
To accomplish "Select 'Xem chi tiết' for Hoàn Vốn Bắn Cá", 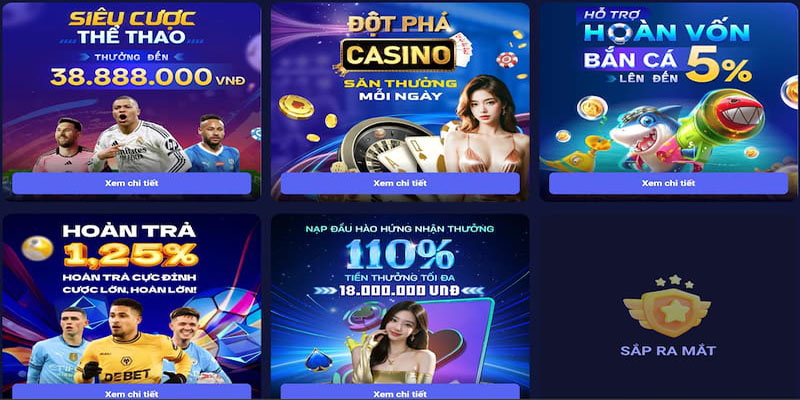I will [x=668, y=183].
